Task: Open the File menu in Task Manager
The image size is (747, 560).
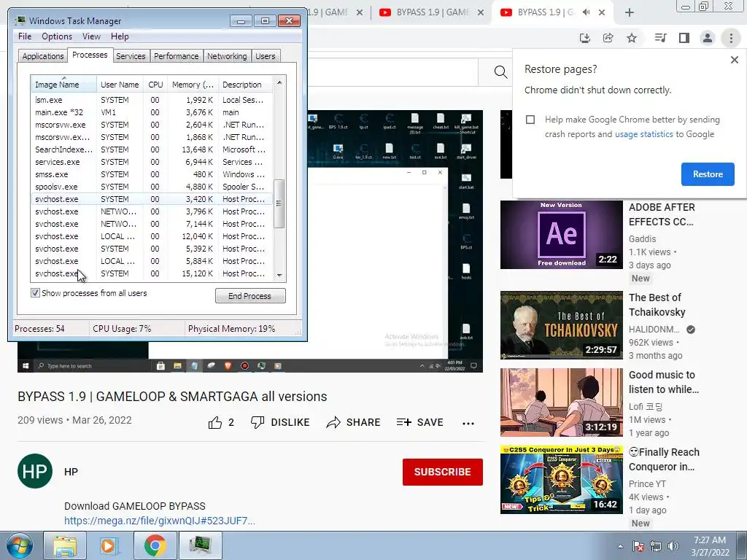Action: click(x=25, y=36)
